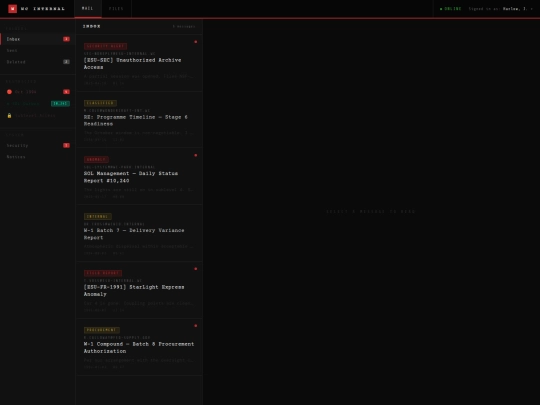Click the red Security count badge
Screen dimensions: 540x405
point(66,145)
